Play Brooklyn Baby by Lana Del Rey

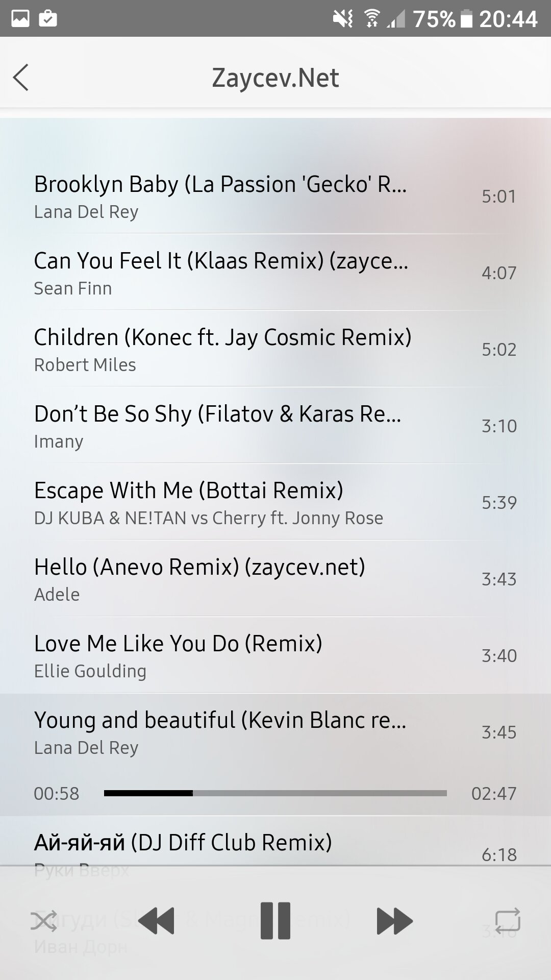(x=275, y=196)
